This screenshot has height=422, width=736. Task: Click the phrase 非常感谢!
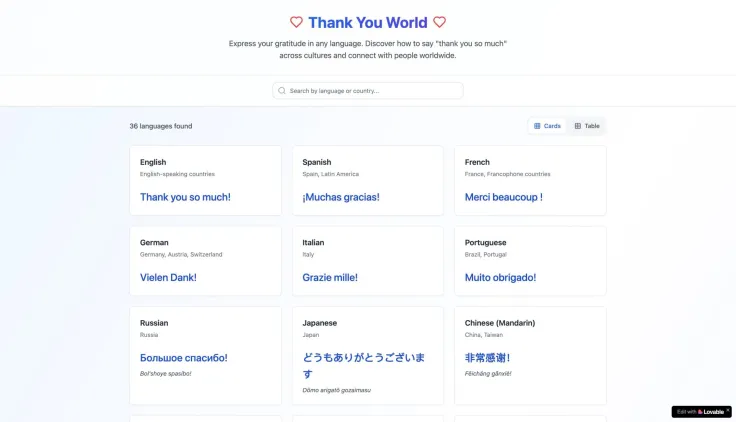click(x=487, y=358)
